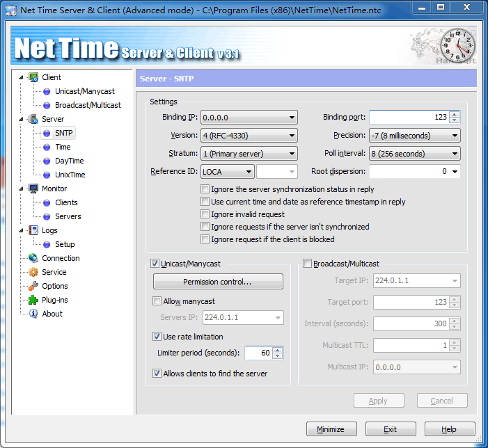Click the Service gear icon
Image resolution: width=488 pixels, height=448 pixels.
[x=33, y=272]
